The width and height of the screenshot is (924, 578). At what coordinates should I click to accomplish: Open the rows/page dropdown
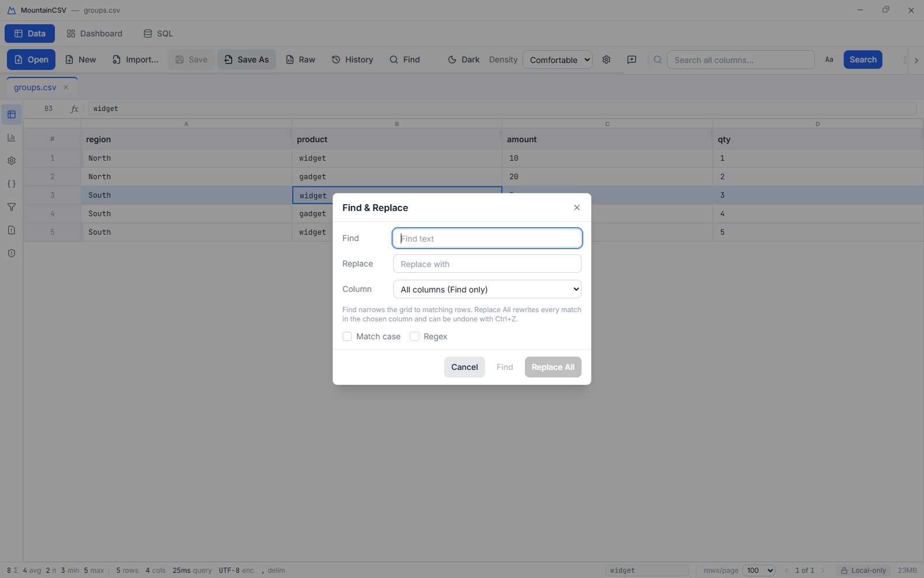(759, 570)
